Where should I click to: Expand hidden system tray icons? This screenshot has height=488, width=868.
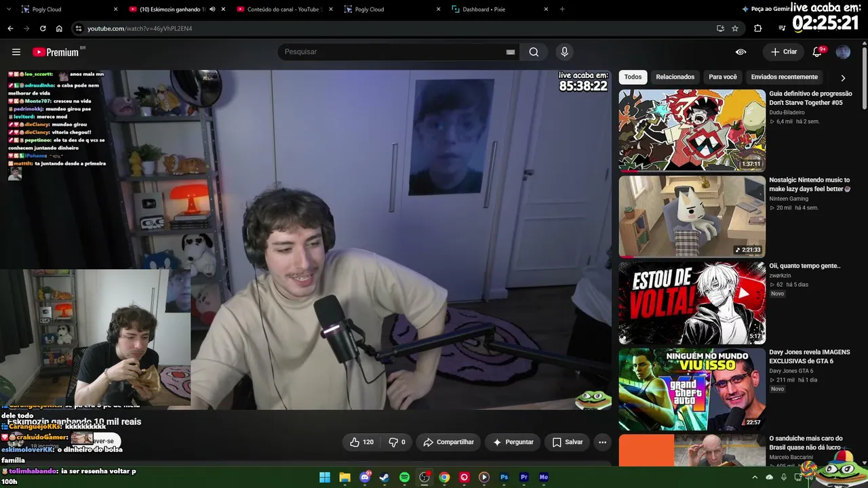coord(754,477)
